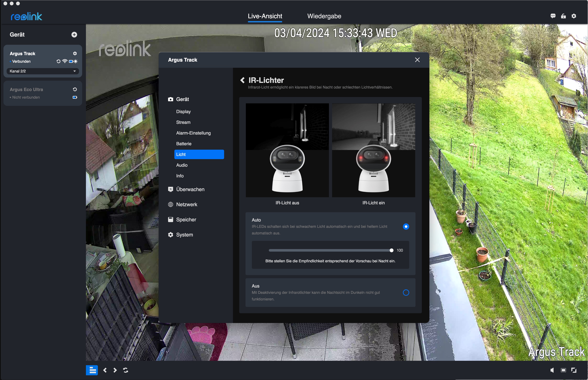This screenshot has height=380, width=588.
Task: Click the layout grid icon at bottom left
Action: point(92,370)
